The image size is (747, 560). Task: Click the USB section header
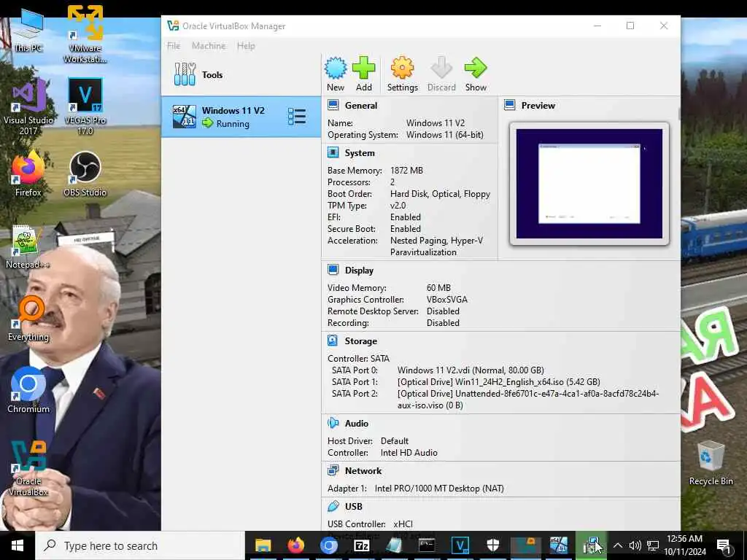point(353,506)
